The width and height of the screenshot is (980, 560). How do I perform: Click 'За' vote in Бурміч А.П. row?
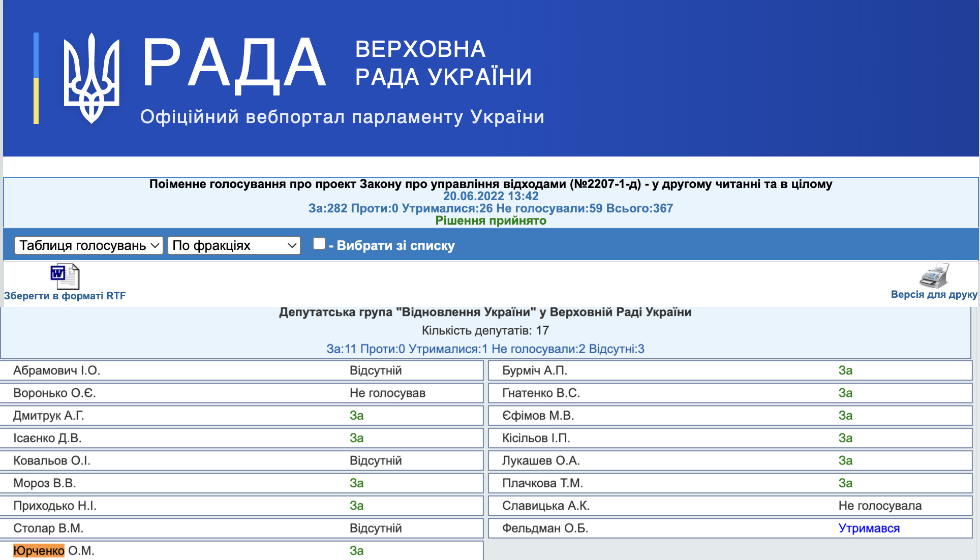(845, 370)
